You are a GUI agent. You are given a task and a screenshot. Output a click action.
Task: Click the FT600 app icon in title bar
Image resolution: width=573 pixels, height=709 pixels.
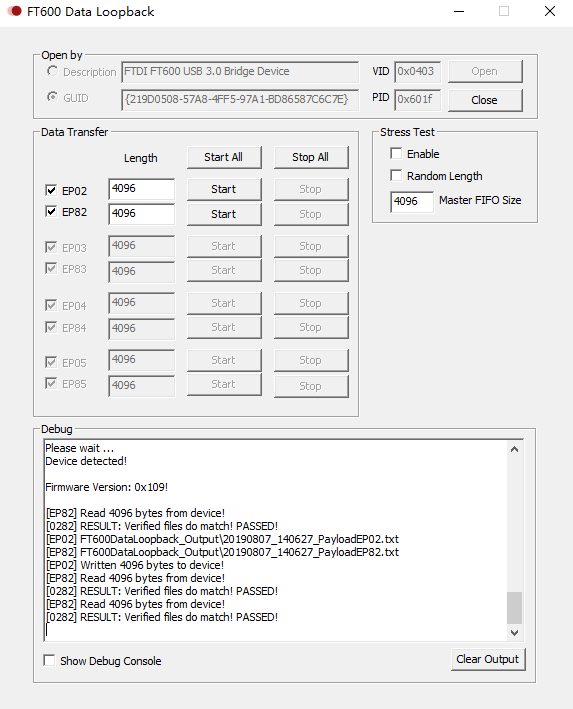pos(14,11)
